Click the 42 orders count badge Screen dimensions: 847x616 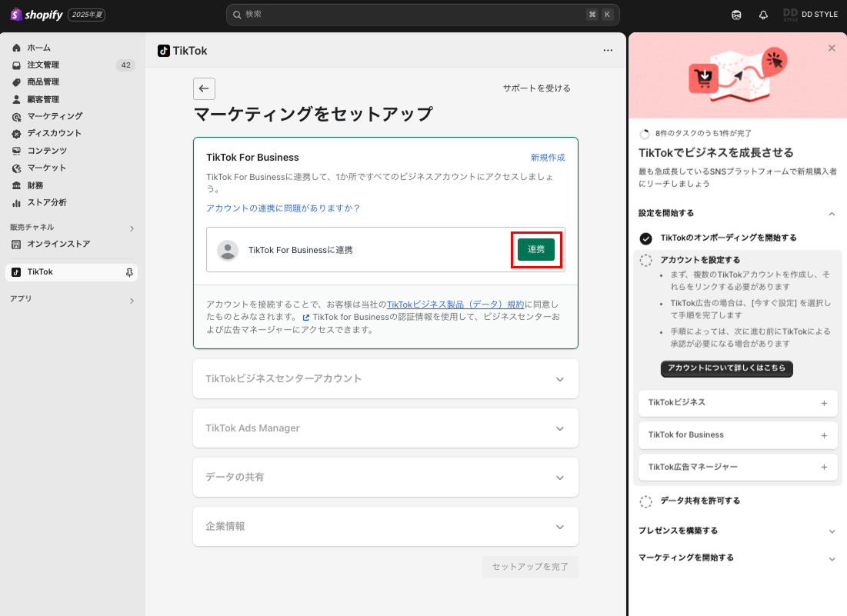click(x=126, y=65)
